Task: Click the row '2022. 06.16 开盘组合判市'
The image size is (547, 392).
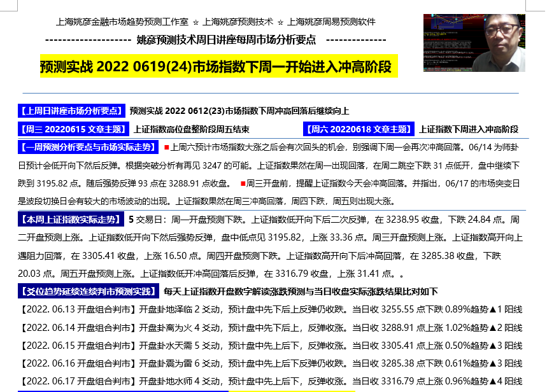Action: coord(271,363)
